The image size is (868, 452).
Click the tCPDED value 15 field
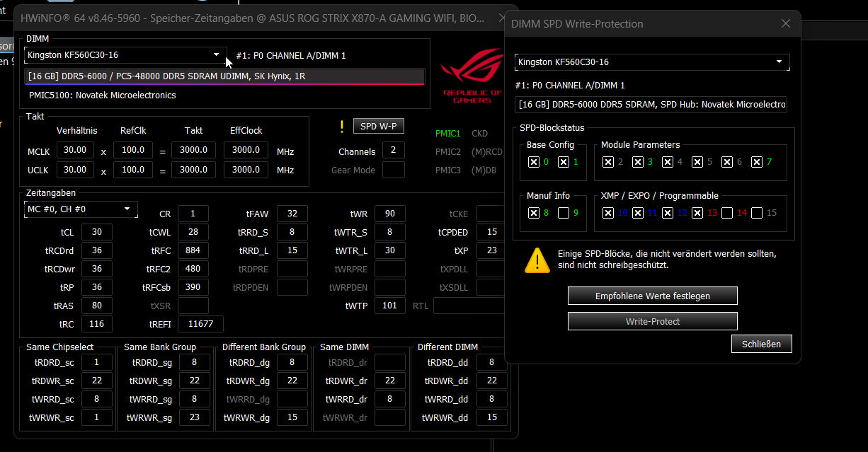point(492,232)
